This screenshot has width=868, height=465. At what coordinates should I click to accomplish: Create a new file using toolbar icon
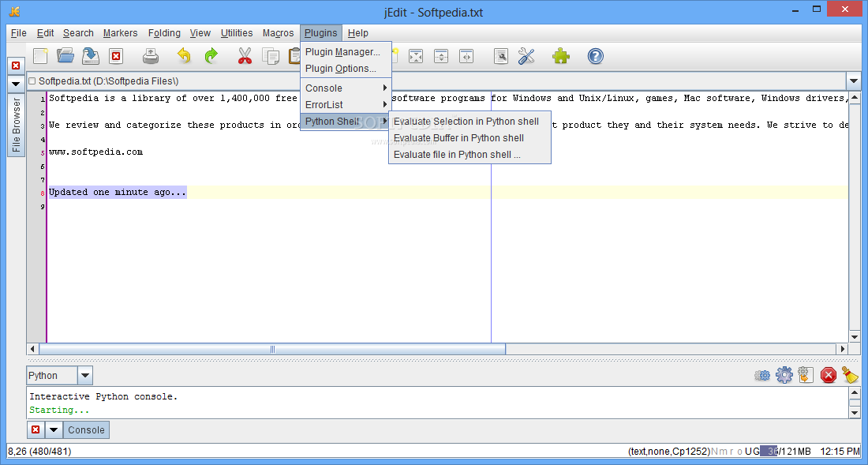(40, 56)
